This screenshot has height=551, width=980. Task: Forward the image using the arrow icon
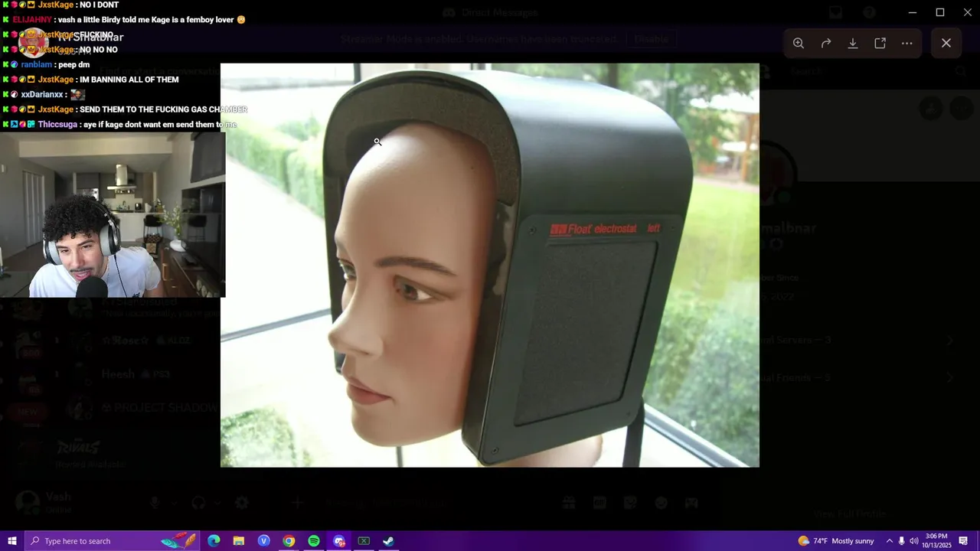(826, 44)
